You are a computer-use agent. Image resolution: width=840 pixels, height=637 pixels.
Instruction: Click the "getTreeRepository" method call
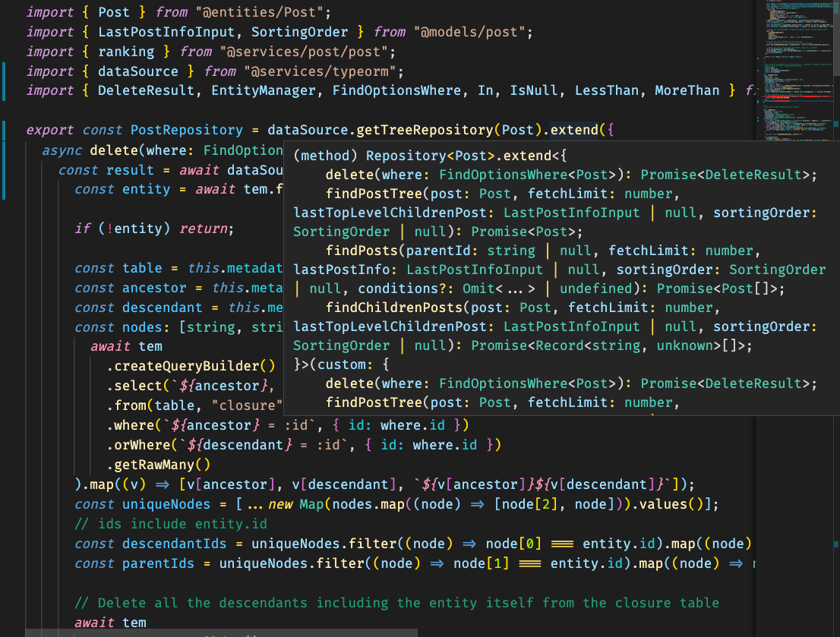click(425, 130)
